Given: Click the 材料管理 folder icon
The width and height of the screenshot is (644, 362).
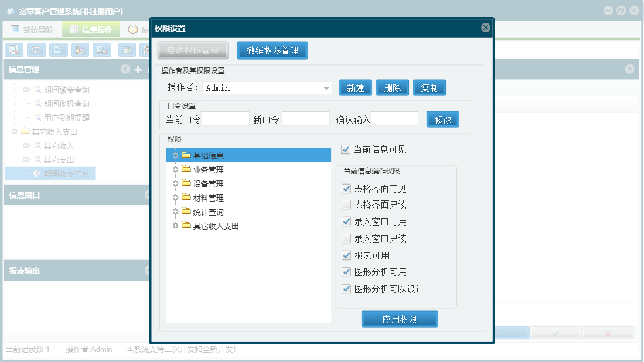Looking at the screenshot, I should [x=186, y=197].
